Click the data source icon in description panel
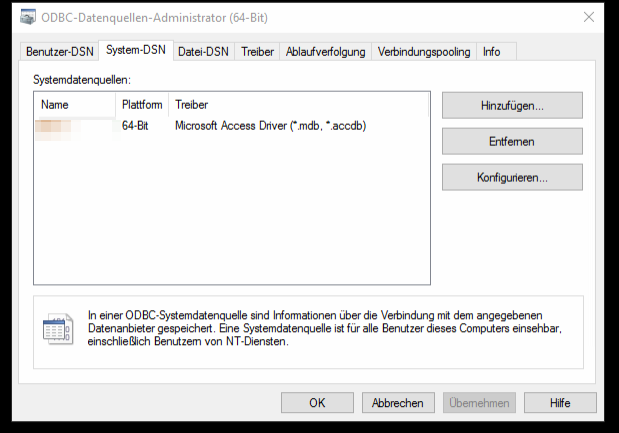619x433 pixels. tap(57, 328)
